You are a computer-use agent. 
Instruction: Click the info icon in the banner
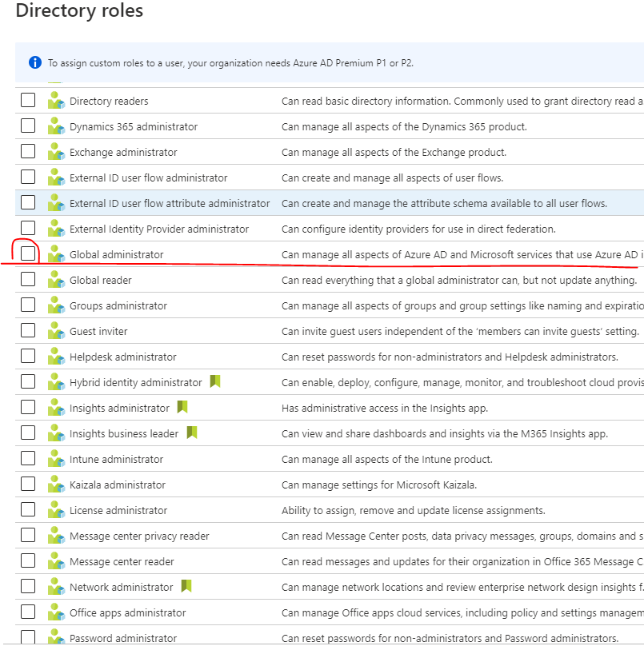tap(34, 62)
